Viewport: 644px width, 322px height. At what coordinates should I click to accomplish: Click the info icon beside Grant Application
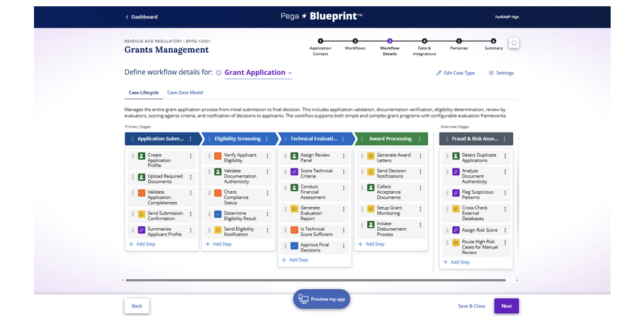point(218,73)
